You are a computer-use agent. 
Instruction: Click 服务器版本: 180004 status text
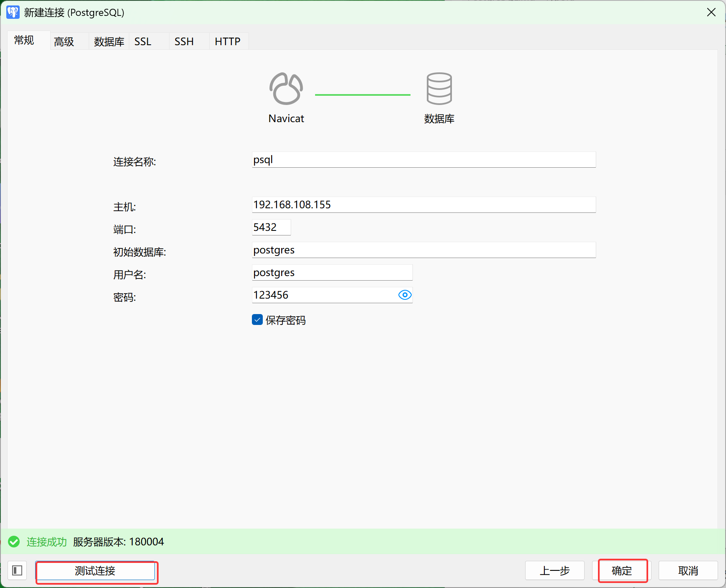click(118, 542)
